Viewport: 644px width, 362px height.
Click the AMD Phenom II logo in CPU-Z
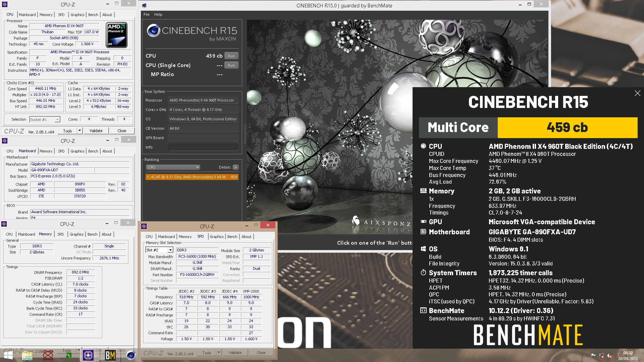116,35
